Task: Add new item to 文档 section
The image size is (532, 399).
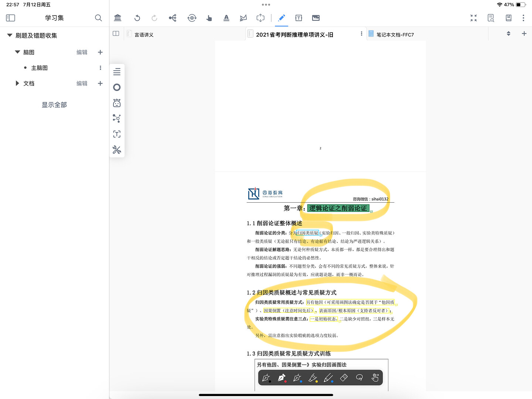Action: (x=100, y=83)
